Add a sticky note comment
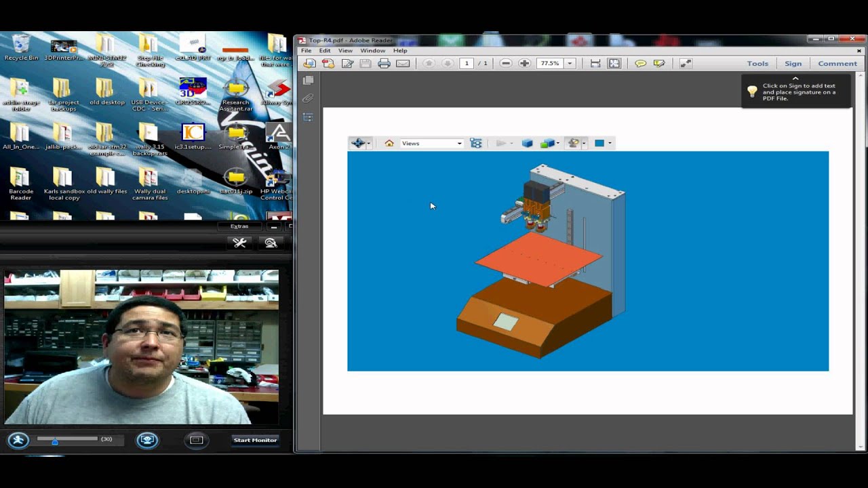The image size is (868, 488). [640, 63]
